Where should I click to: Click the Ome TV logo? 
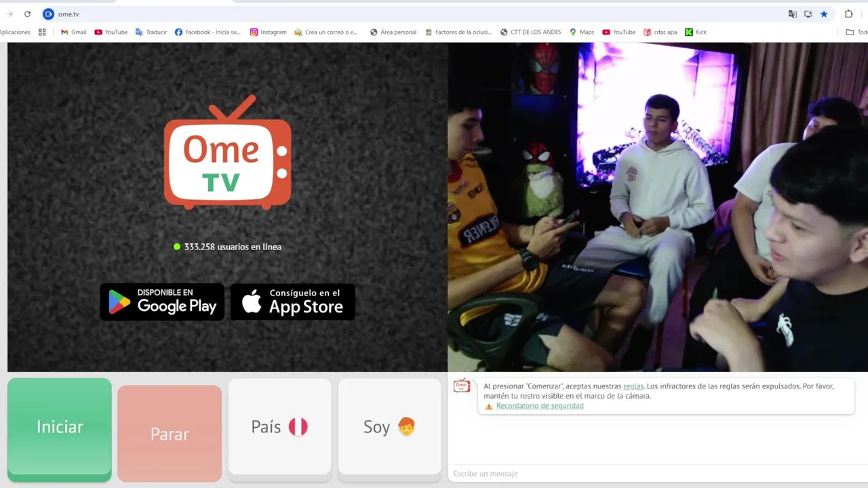(x=228, y=152)
